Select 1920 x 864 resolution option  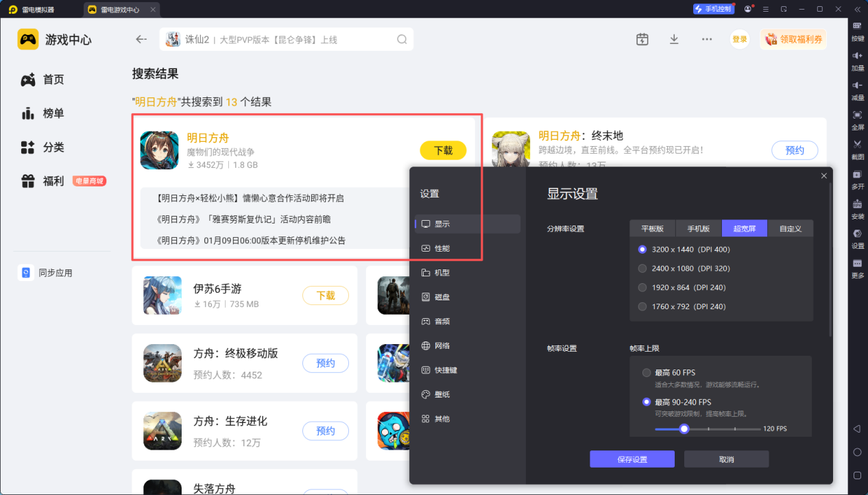(682, 287)
